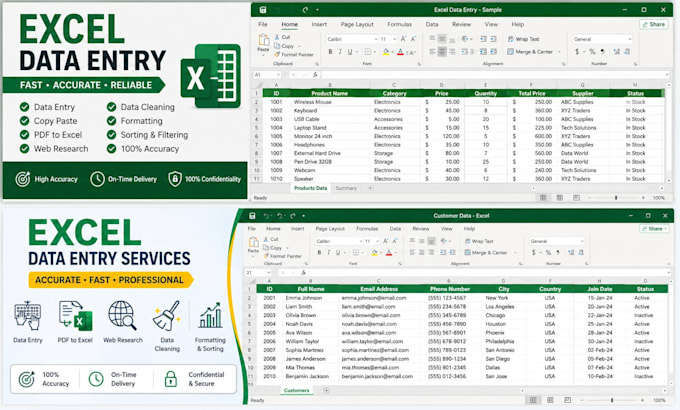Click Cut in the Sample window clipboard group
Screen dimensions: 680x410
[282, 37]
